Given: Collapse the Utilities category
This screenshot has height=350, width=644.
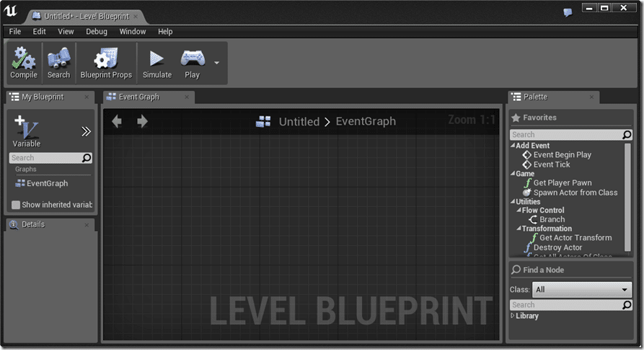Looking at the screenshot, I should point(513,201).
